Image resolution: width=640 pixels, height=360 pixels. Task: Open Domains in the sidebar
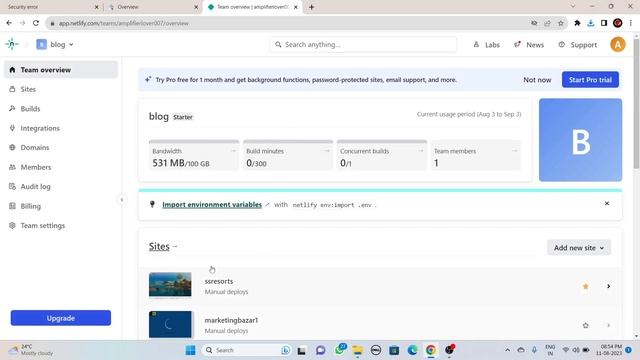61,147
